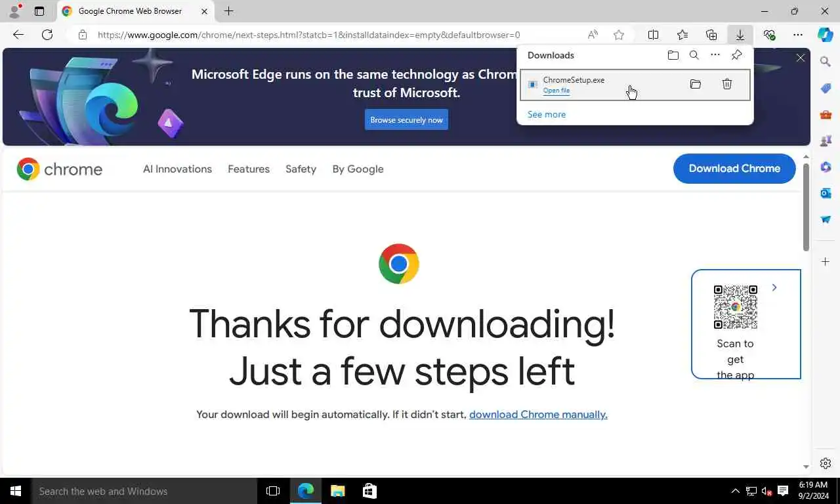Viewport: 840px width, 504px height.
Task: Click the download Chrome manually link
Action: pos(538,414)
